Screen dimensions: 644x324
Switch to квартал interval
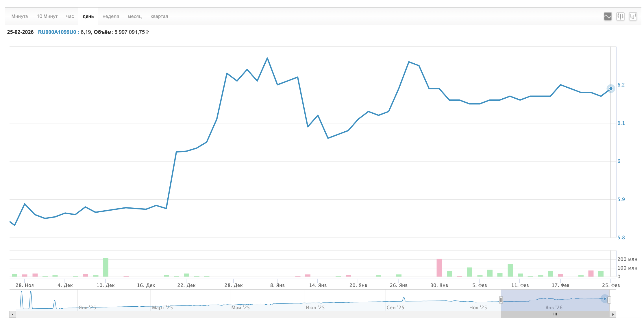(159, 16)
